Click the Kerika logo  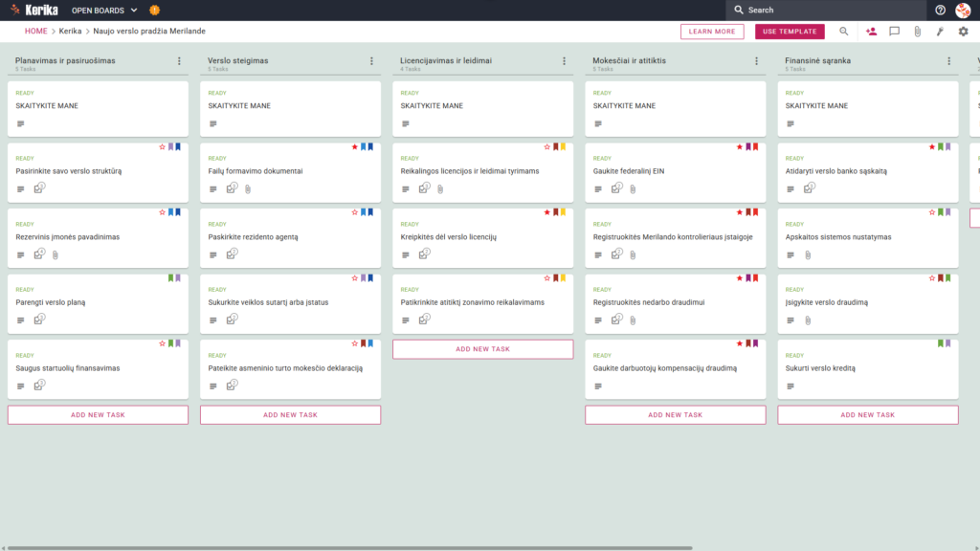coord(34,10)
